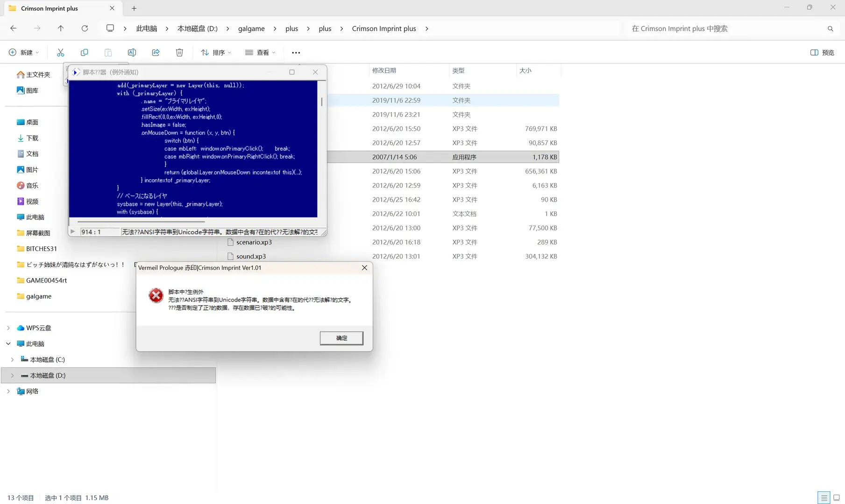
Task: Click the search magnifier icon
Action: [x=831, y=29]
